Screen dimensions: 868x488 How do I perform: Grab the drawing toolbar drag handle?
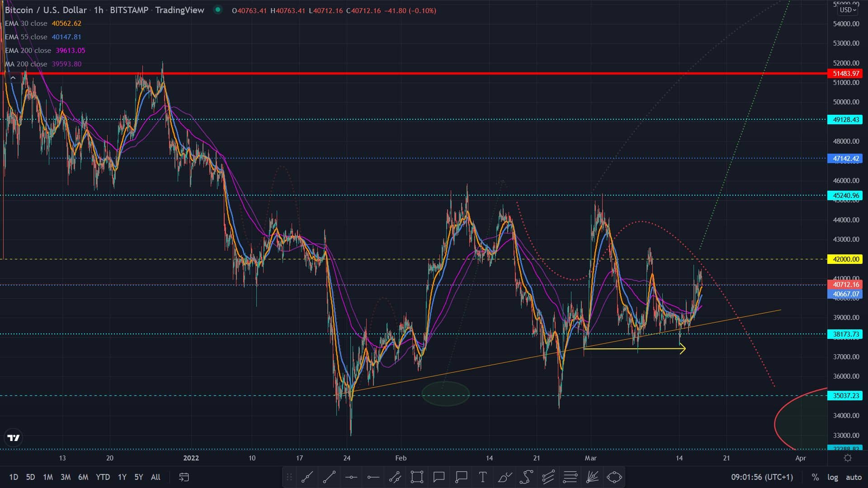point(289,477)
